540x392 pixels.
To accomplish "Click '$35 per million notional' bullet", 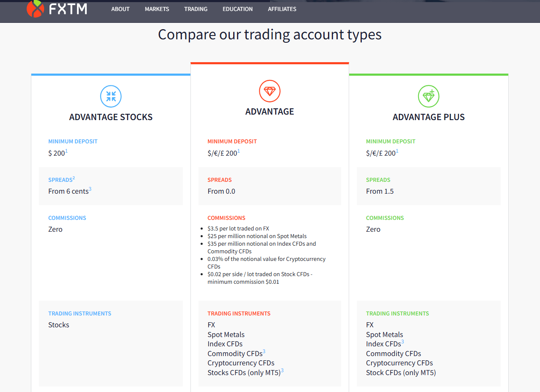I will point(262,247).
